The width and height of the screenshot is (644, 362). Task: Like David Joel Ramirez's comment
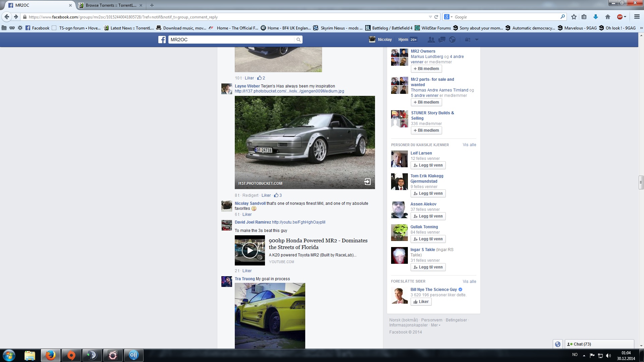pos(247,271)
